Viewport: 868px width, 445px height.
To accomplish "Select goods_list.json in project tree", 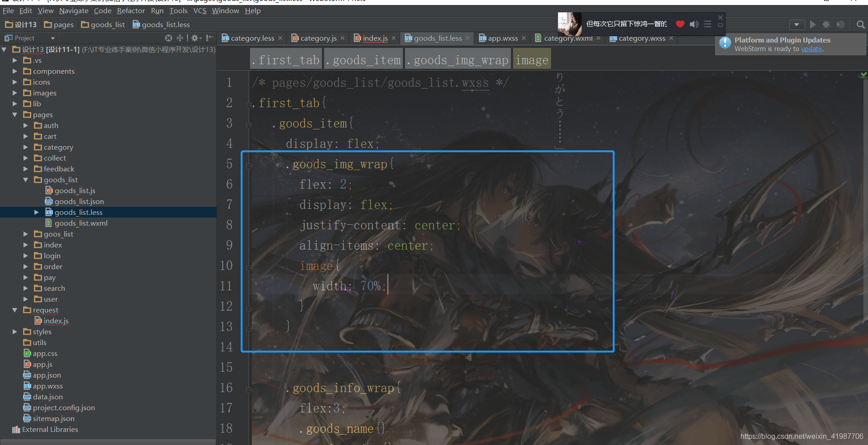I will click(79, 201).
